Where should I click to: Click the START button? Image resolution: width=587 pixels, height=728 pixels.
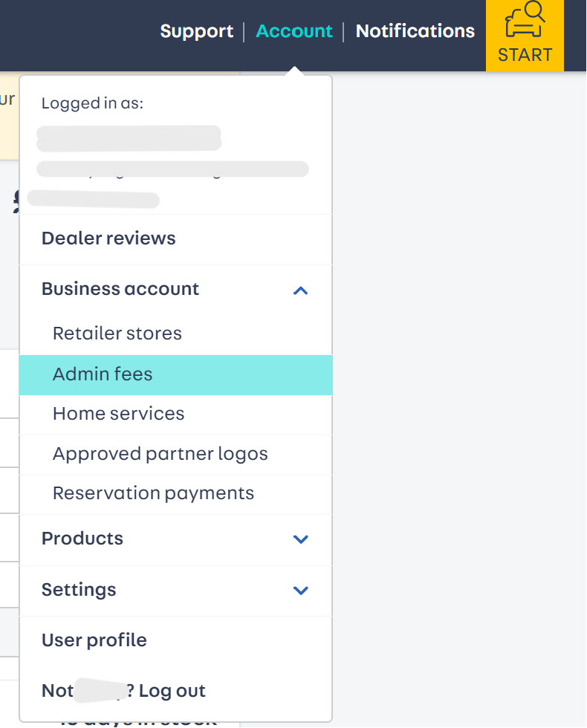525,54
